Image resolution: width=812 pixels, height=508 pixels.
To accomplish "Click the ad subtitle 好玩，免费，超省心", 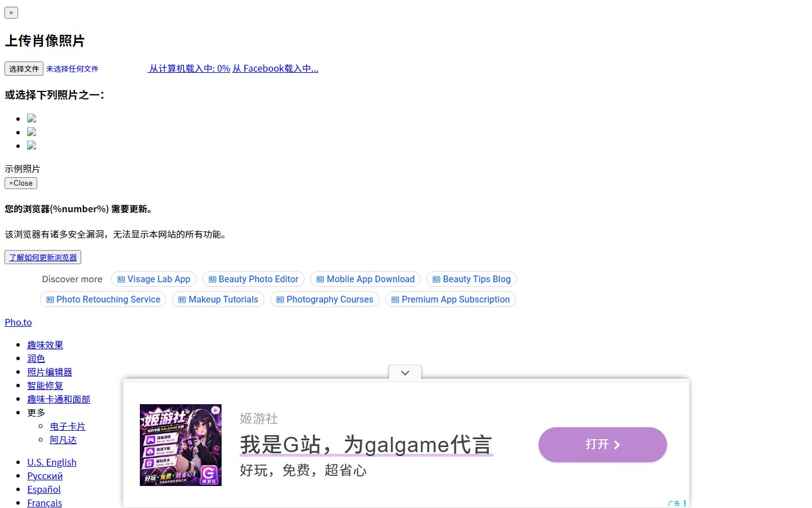I will [303, 470].
